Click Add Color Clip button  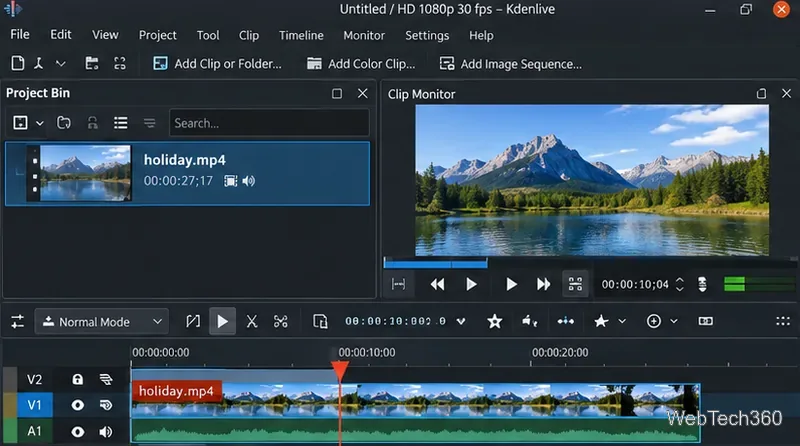[361, 64]
